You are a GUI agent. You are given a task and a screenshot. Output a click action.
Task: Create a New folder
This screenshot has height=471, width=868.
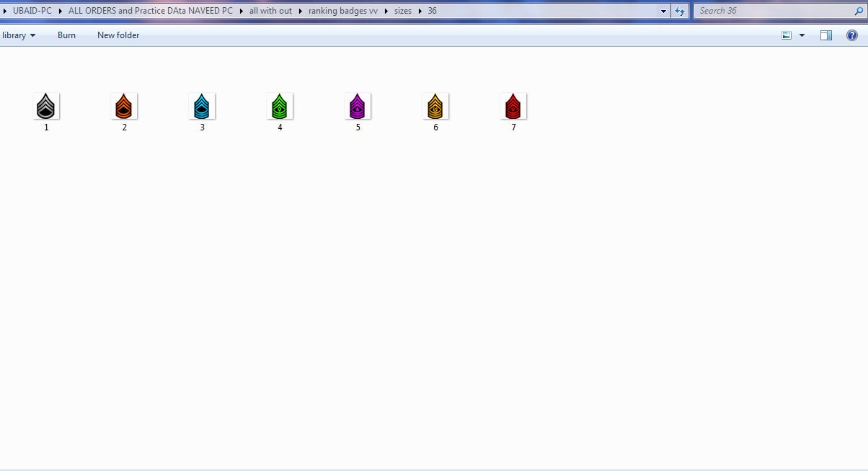click(118, 35)
